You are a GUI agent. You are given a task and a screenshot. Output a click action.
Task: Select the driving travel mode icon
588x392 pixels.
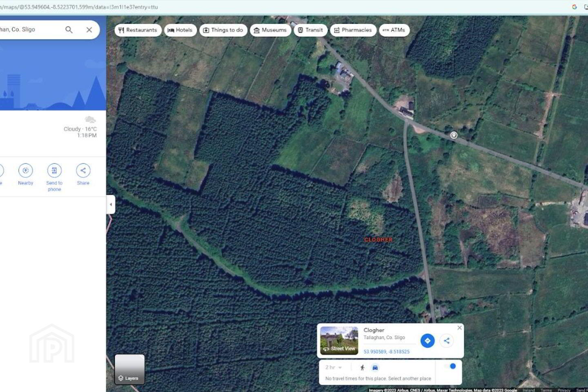point(375,367)
